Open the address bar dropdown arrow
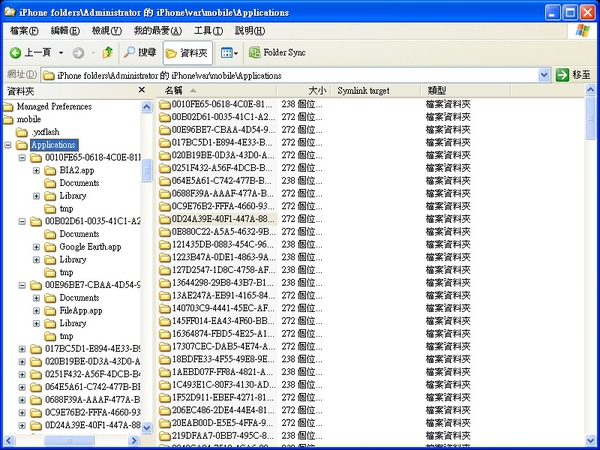600x450 pixels. click(x=545, y=75)
